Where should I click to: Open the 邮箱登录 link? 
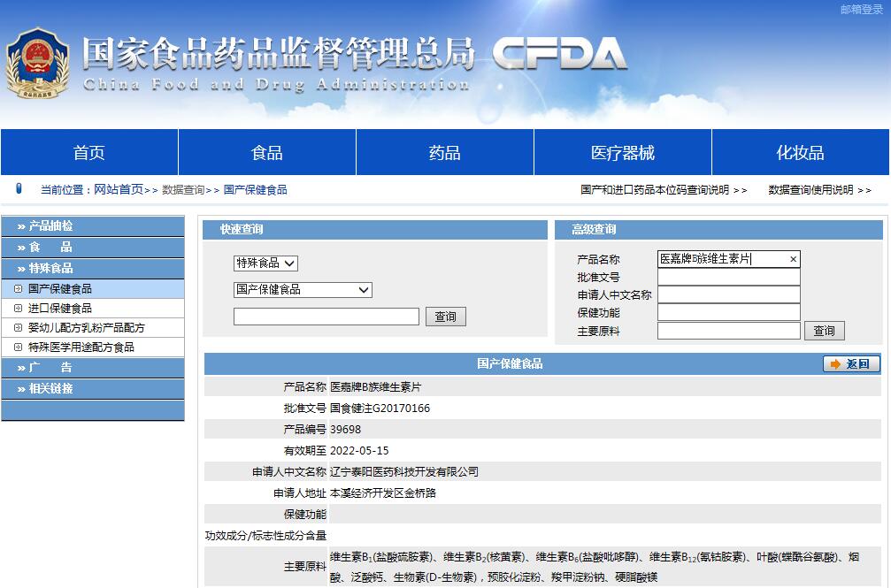pyautogui.click(x=861, y=10)
